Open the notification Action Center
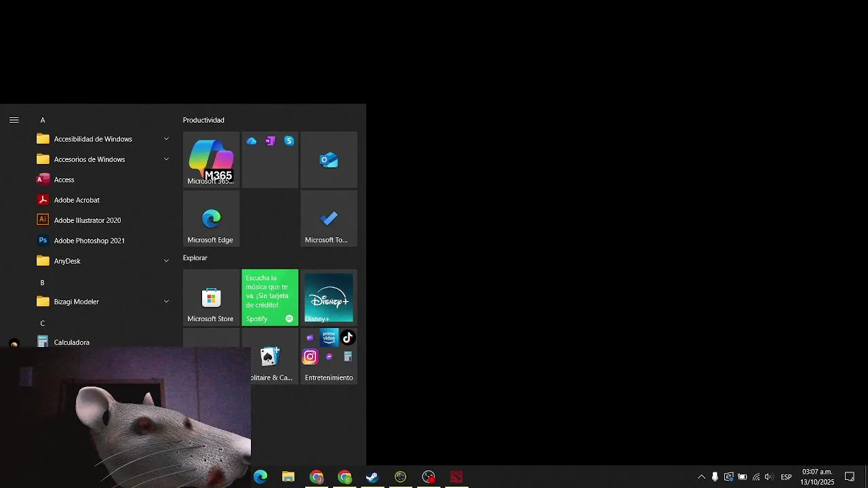The height and width of the screenshot is (488, 868). coord(849,477)
